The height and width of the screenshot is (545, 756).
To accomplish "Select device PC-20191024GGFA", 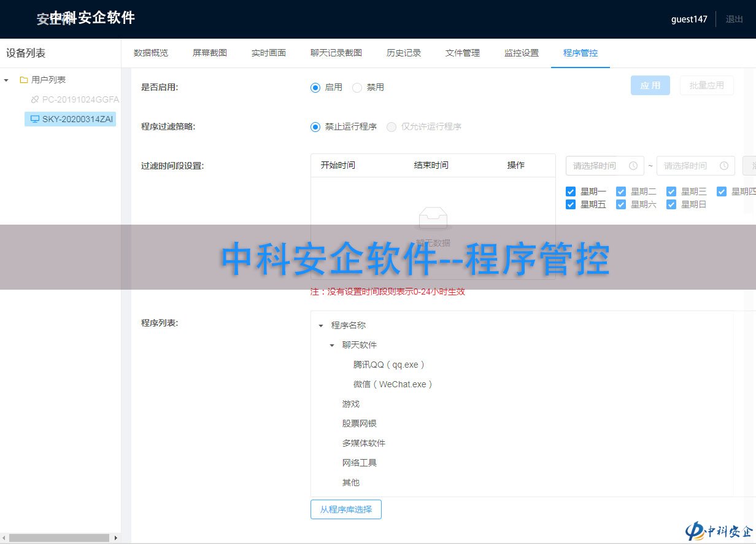I will pos(80,99).
